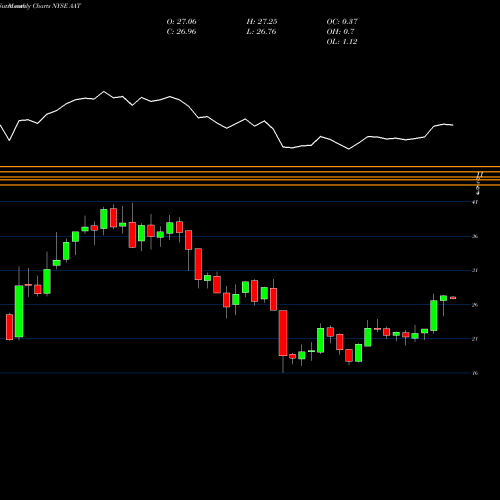Select the high price text H: 27.25
500x500 pixels.
[x=262, y=22]
